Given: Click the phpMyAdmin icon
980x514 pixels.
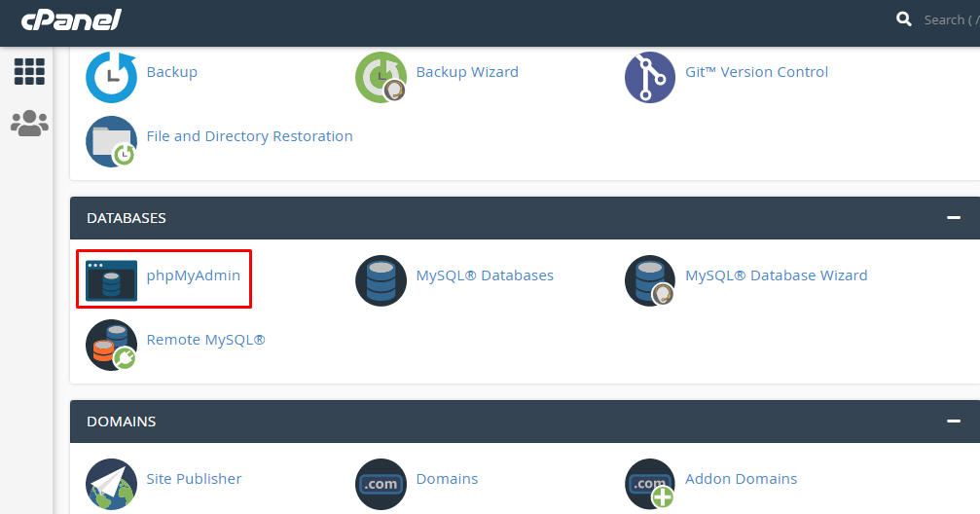Looking at the screenshot, I should (x=111, y=279).
